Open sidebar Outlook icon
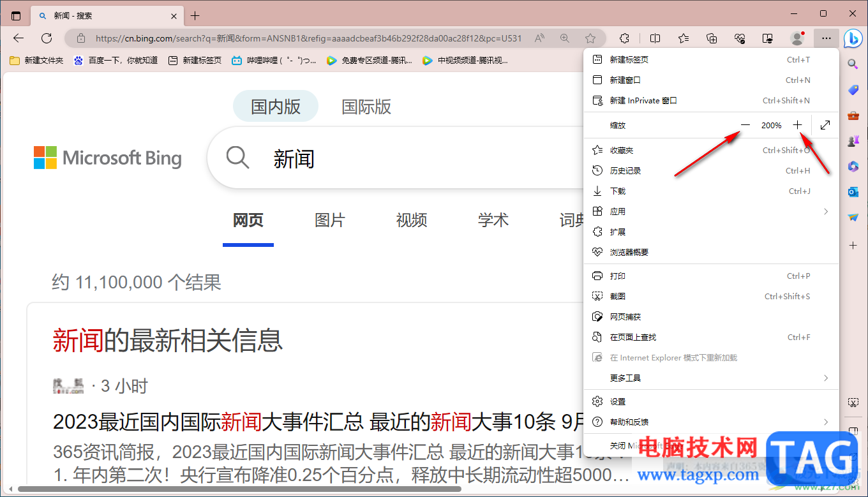Viewport: 868px width, 497px height. point(853,192)
